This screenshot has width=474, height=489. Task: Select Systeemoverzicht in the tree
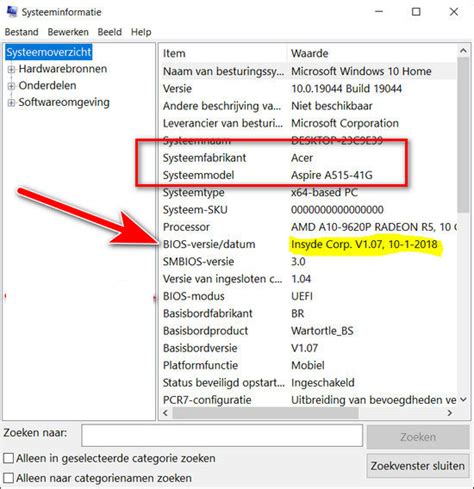[49, 52]
